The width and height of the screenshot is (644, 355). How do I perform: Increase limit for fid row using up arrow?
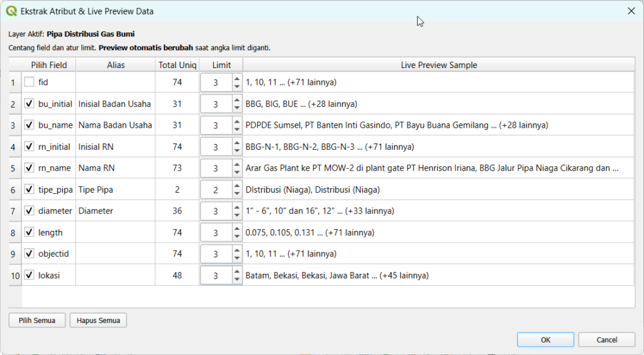point(236,79)
